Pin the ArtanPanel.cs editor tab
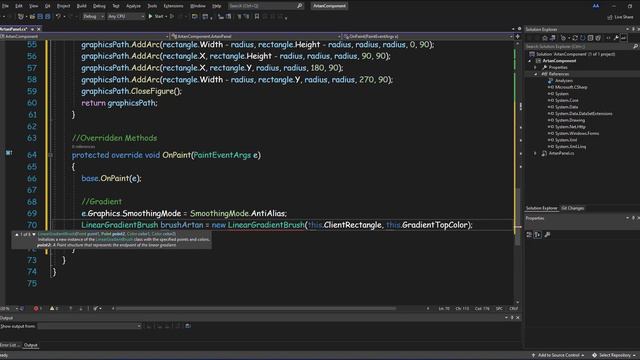This screenshot has width=640, height=360. pyautogui.click(x=32, y=29)
